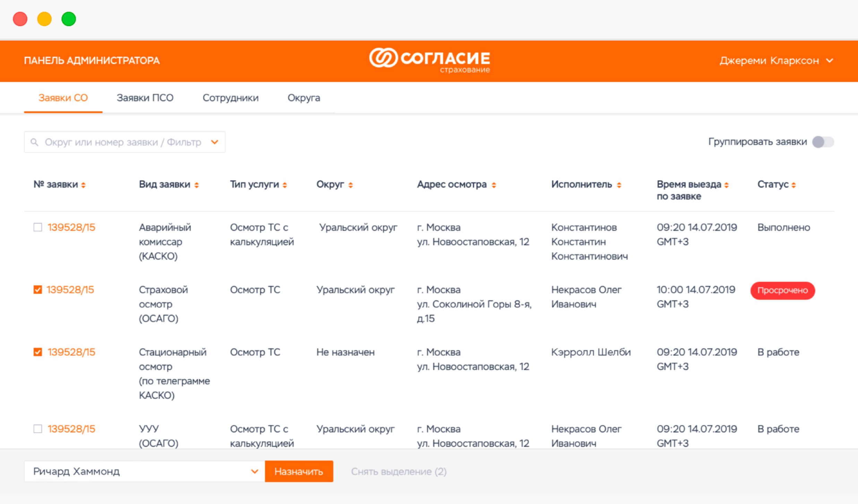Click Некрасов Олег Иванович in Просрочено row
Viewport: 858px width, 504px height.
[x=586, y=297]
